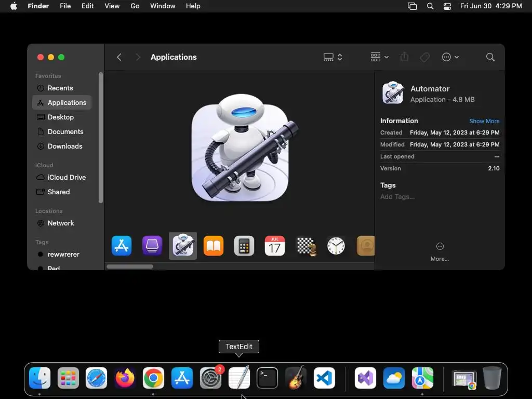Open the Edit menu
This screenshot has height=399, width=532.
(87, 6)
